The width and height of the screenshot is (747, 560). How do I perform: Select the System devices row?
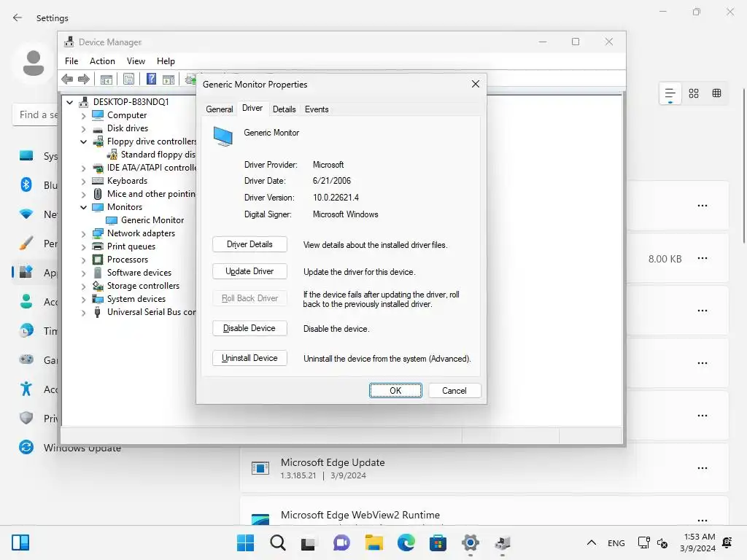click(129, 299)
